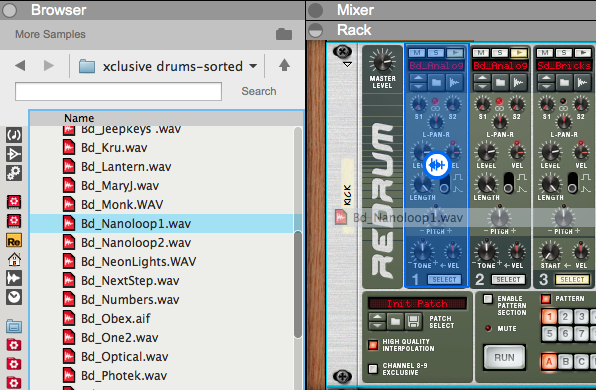
Task: Collapse the Rack panel
Action: [x=315, y=30]
